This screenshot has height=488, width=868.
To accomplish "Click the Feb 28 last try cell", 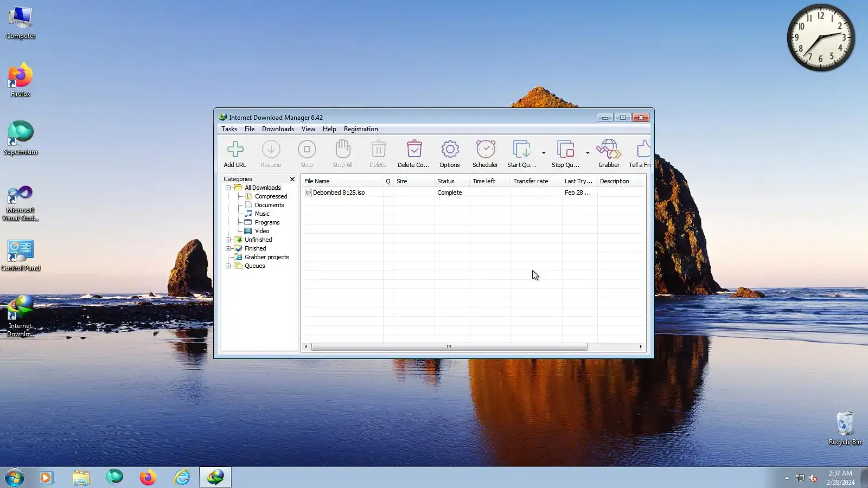I will click(x=577, y=192).
